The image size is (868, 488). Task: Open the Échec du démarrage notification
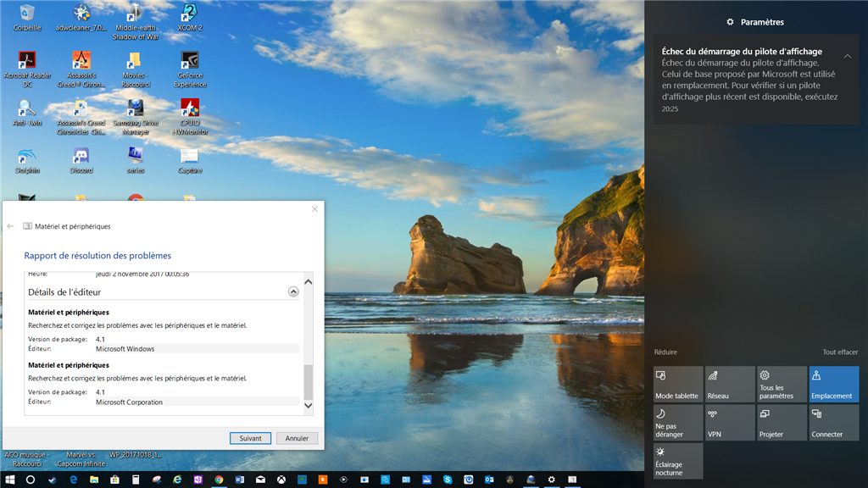755,80
